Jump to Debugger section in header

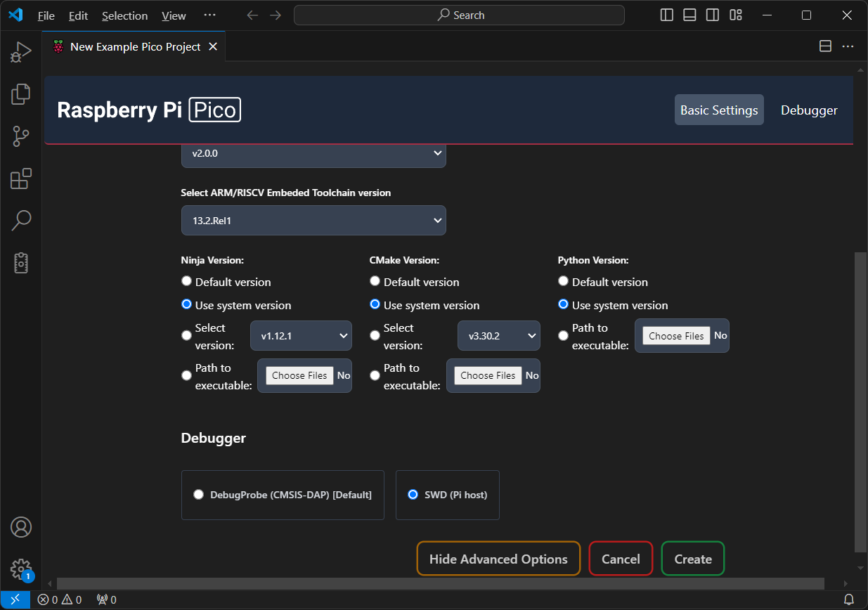click(x=809, y=110)
